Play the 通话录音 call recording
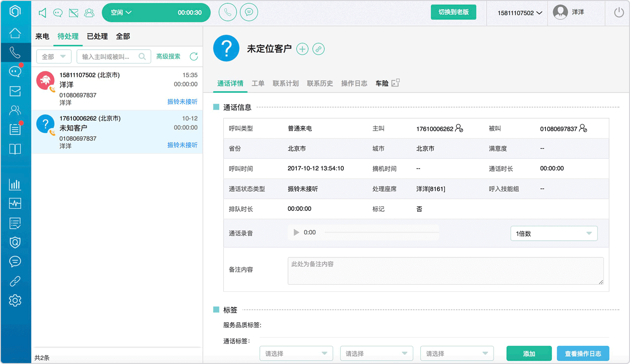Image resolution: width=630 pixels, height=364 pixels. click(x=296, y=232)
